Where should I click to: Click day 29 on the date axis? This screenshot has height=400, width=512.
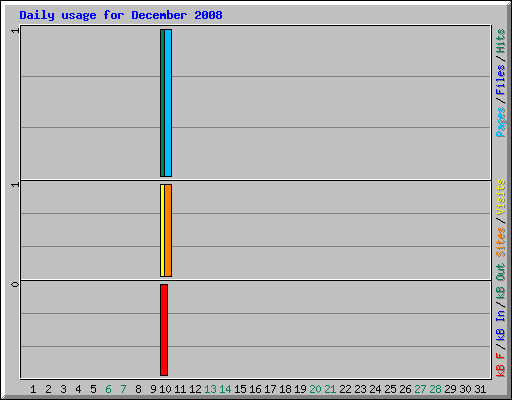click(450, 389)
